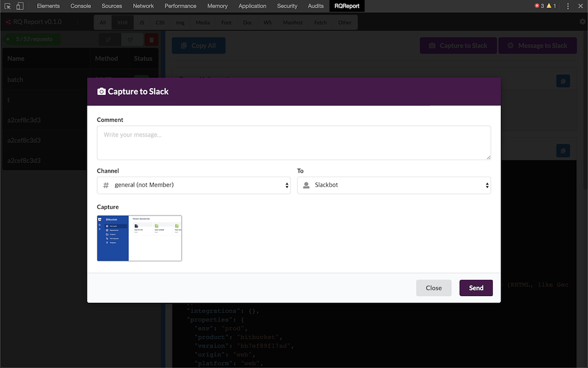This screenshot has height=368, width=588.
Task: Switch to the Sources tab
Action: (112, 6)
